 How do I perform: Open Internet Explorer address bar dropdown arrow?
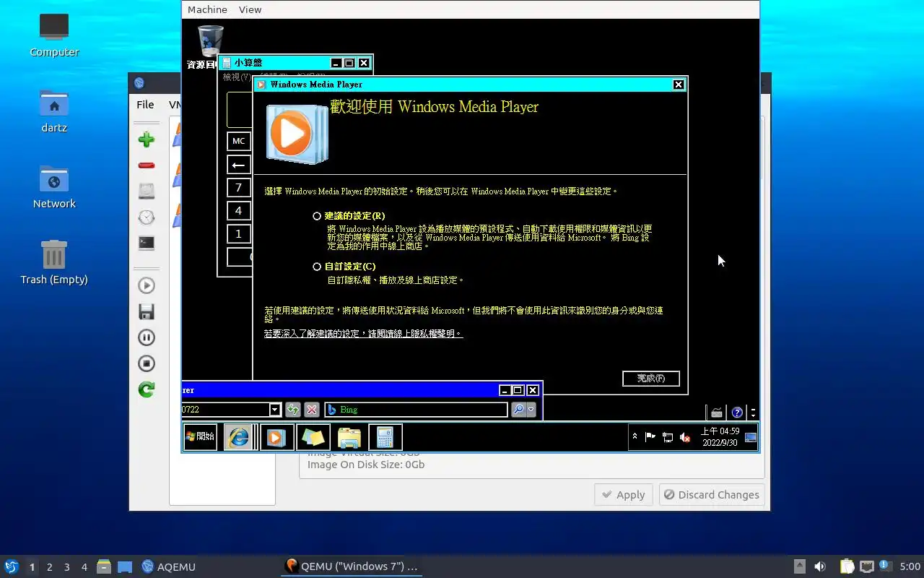coord(274,410)
